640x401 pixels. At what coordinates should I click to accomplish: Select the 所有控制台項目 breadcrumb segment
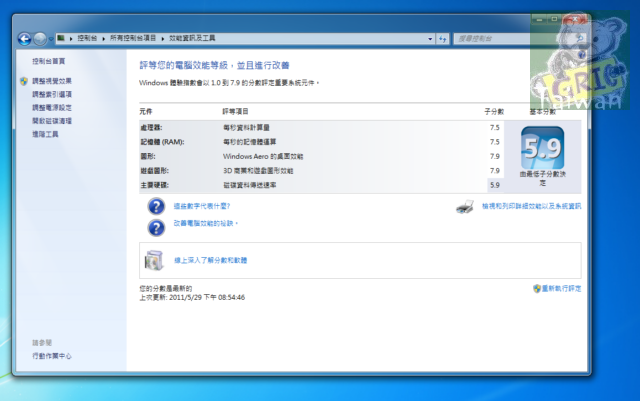[x=133, y=38]
